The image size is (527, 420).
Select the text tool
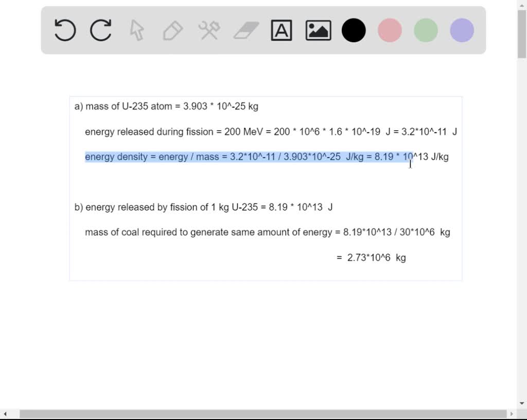click(282, 30)
